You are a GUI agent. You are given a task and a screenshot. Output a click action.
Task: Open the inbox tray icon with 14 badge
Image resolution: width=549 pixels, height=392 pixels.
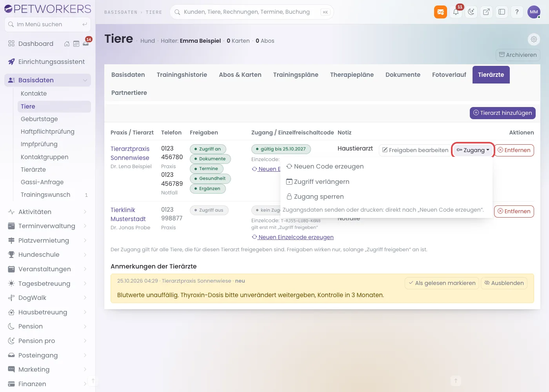click(86, 44)
